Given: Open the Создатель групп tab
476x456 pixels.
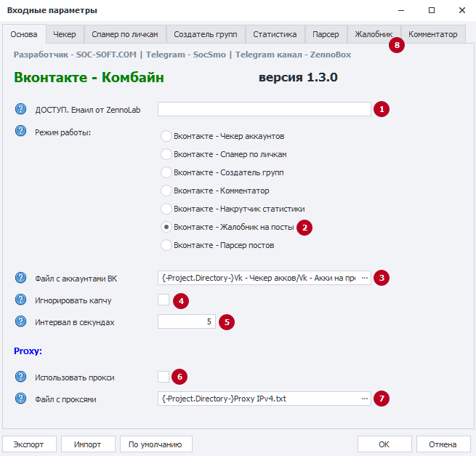Looking at the screenshot, I should pyautogui.click(x=206, y=34).
